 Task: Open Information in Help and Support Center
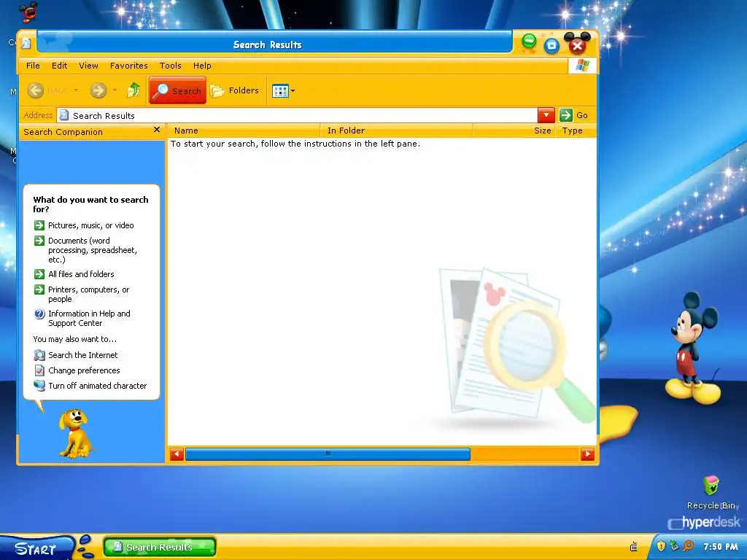pos(89,318)
